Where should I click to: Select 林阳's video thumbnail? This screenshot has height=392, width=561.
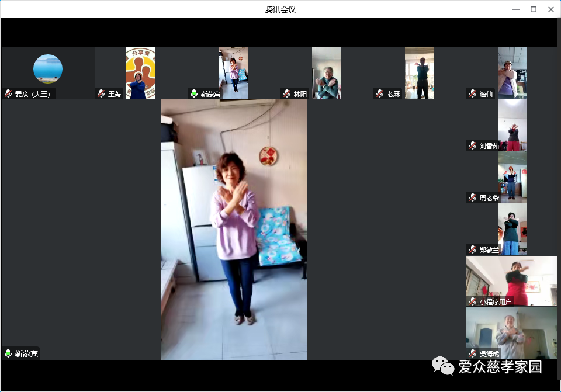327,73
